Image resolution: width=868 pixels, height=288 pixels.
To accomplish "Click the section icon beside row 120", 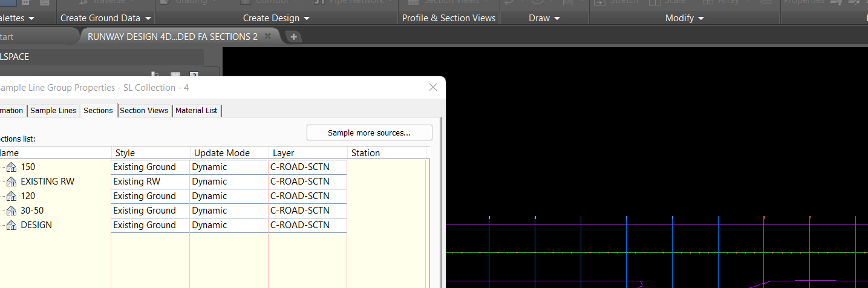I will (x=11, y=196).
